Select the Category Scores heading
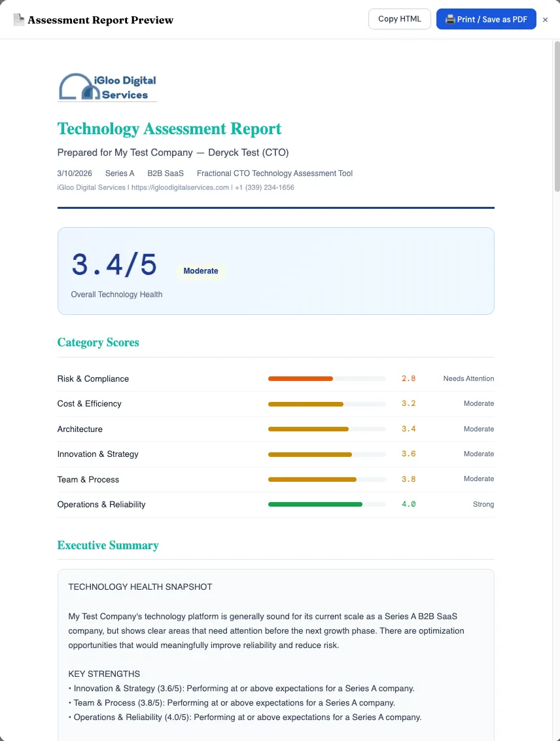The width and height of the screenshot is (560, 741). (x=98, y=342)
